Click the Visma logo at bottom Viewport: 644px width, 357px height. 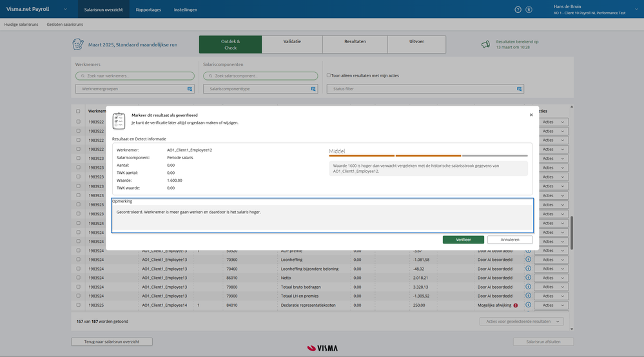coord(322,348)
